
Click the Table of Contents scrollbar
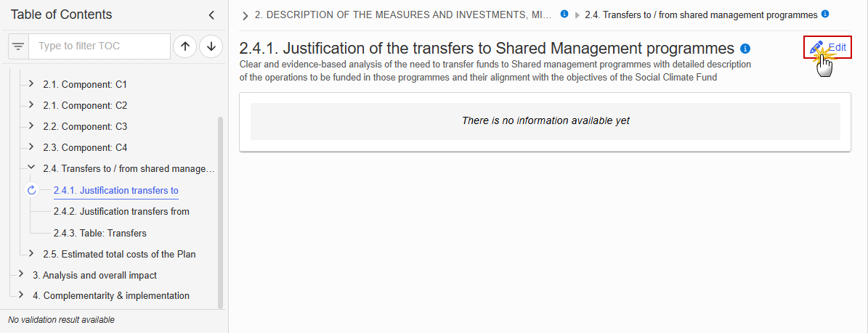pyautogui.click(x=221, y=213)
